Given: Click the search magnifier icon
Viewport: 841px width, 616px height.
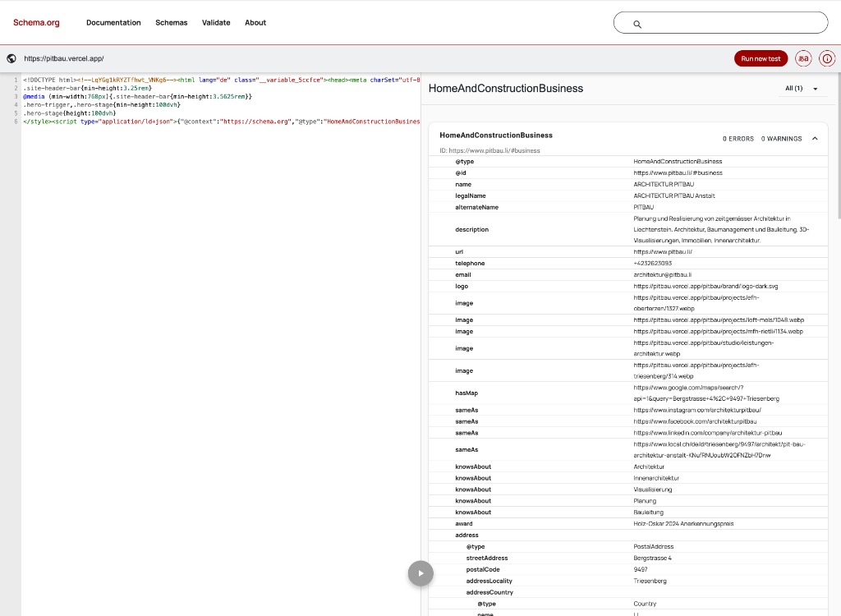Looking at the screenshot, I should (637, 24).
